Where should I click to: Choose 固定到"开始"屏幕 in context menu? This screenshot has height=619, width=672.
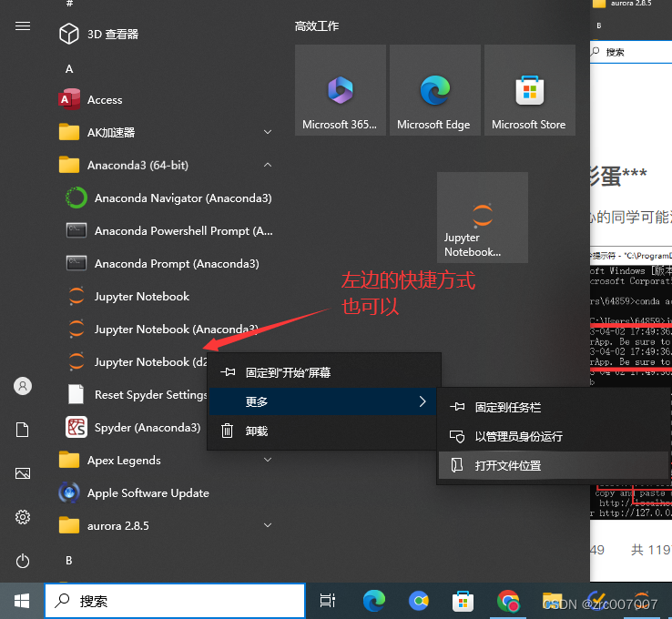(324, 372)
